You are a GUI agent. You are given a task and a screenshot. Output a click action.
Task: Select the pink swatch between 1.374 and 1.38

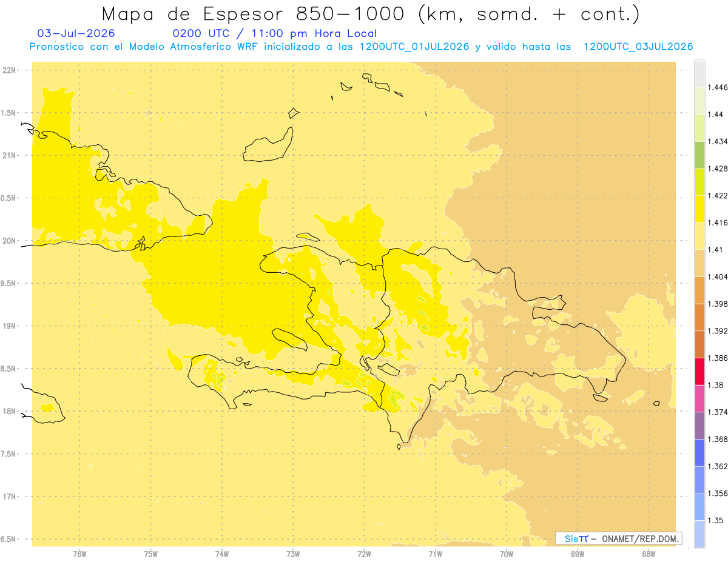point(699,398)
